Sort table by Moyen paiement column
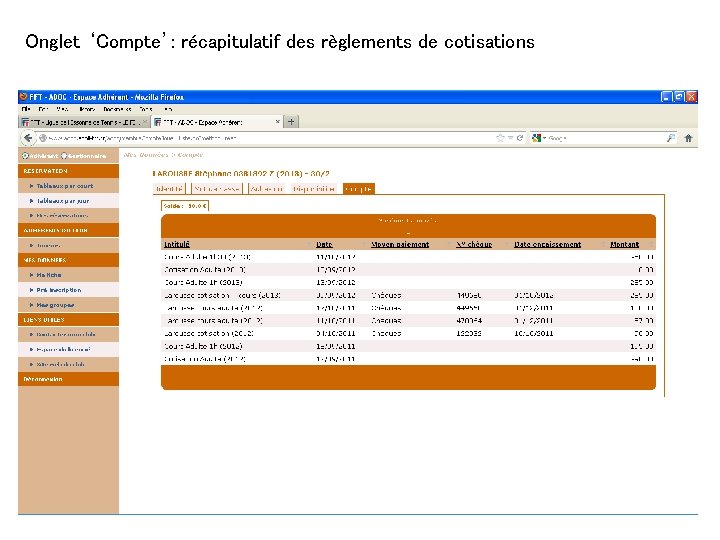 coord(400,244)
